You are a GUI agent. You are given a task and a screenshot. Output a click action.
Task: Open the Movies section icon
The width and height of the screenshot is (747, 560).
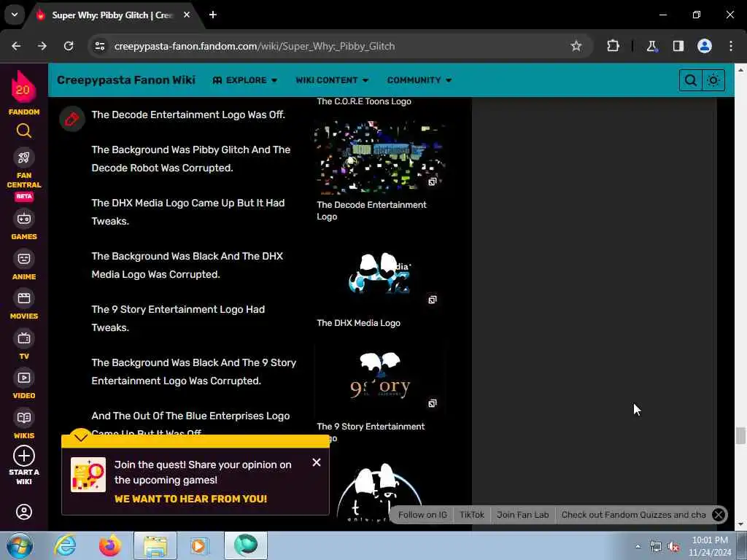click(24, 298)
